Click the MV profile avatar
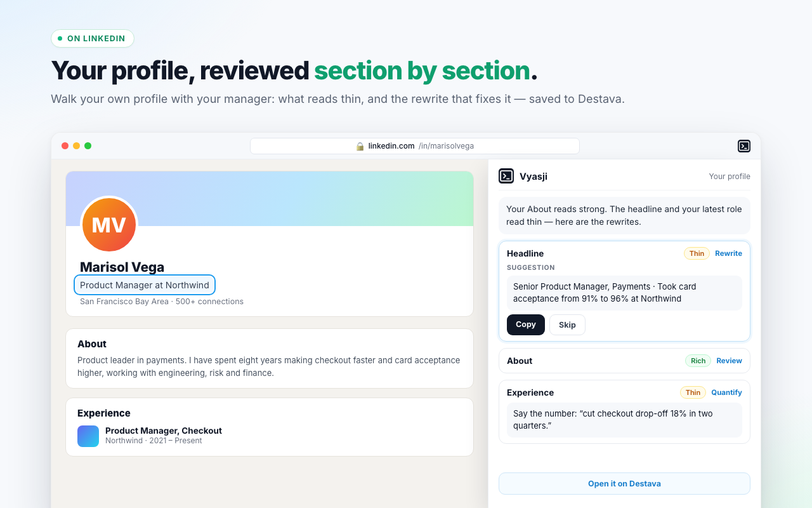This screenshot has height=508, width=812. coord(109,225)
